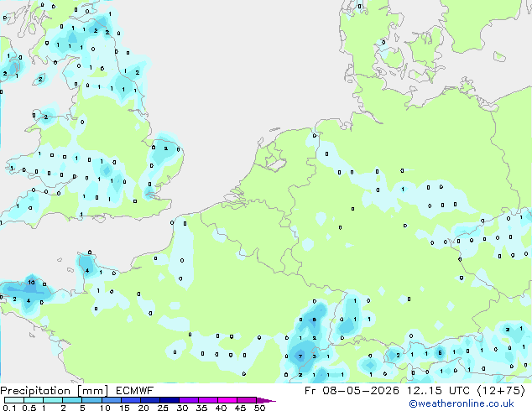Click the pointed arrow tip past the 50 legend label
Screen dimensions: 532x411
(x=266, y=400)
